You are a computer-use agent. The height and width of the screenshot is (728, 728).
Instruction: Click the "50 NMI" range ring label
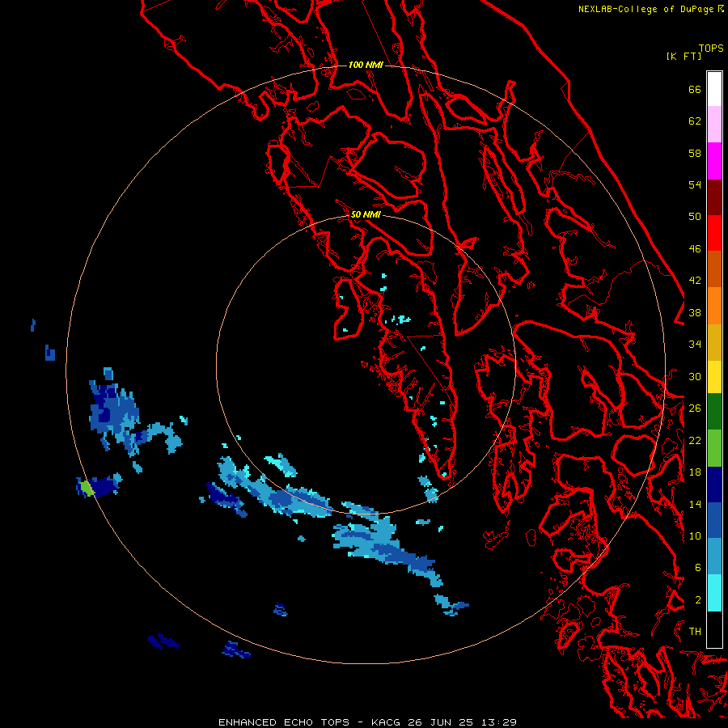[x=366, y=214]
